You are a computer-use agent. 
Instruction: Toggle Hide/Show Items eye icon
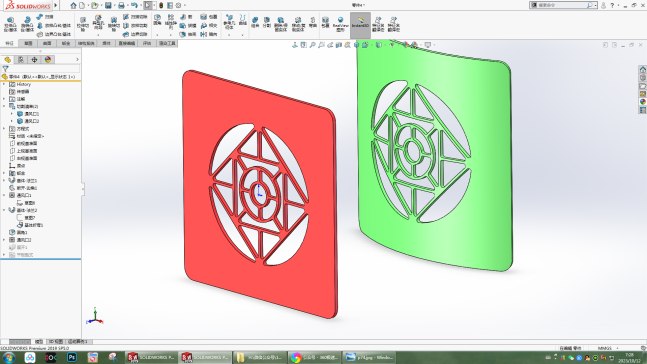392,45
